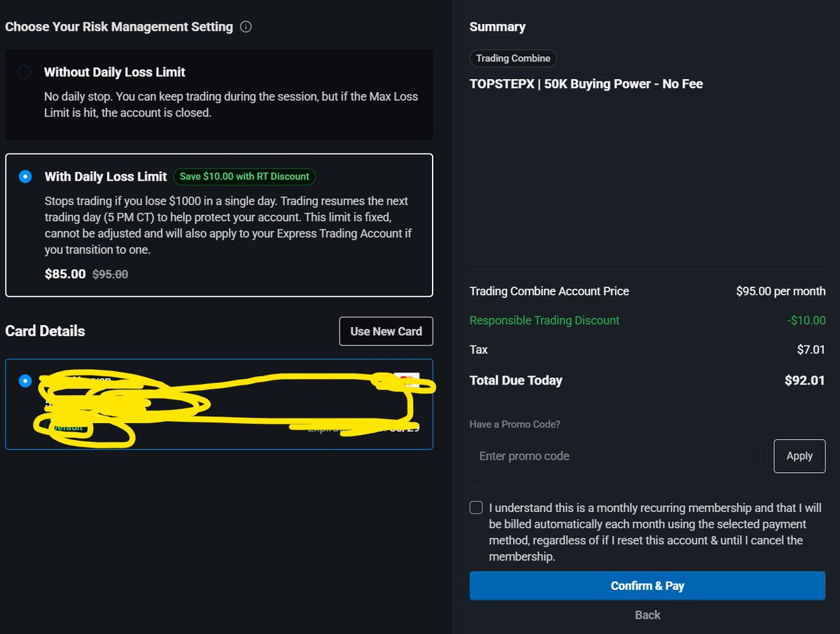
Task: Click the Confirm & Pay button
Action: click(x=647, y=586)
